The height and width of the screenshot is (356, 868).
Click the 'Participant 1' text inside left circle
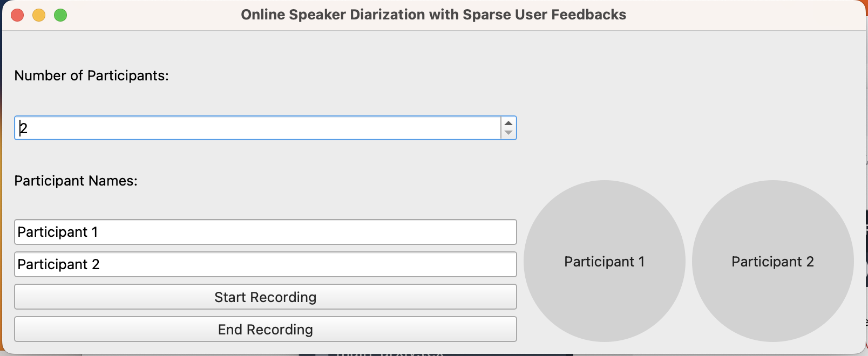point(604,262)
